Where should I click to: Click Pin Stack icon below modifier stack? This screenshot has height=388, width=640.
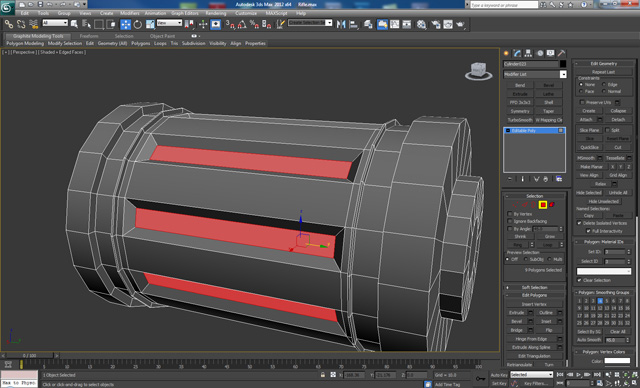pos(510,179)
